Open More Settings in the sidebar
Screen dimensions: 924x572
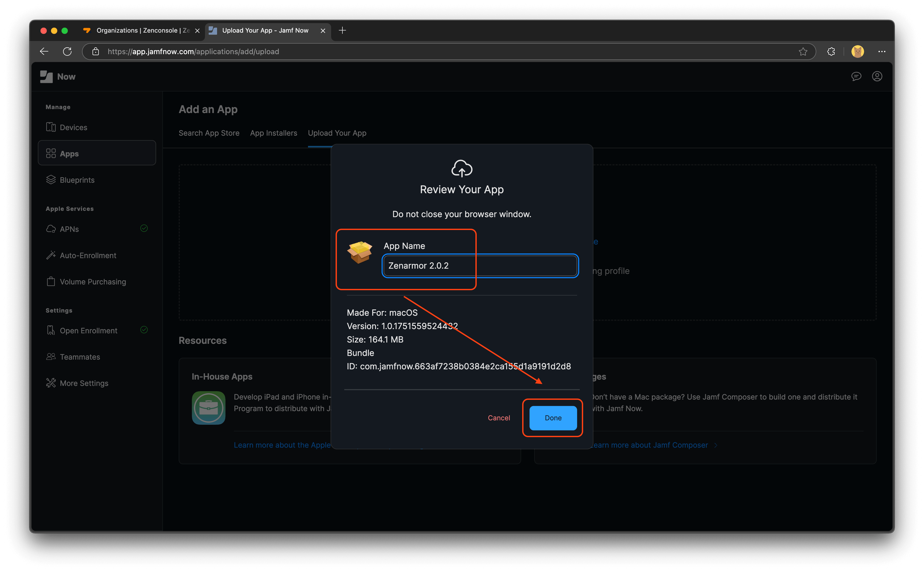[x=84, y=383]
